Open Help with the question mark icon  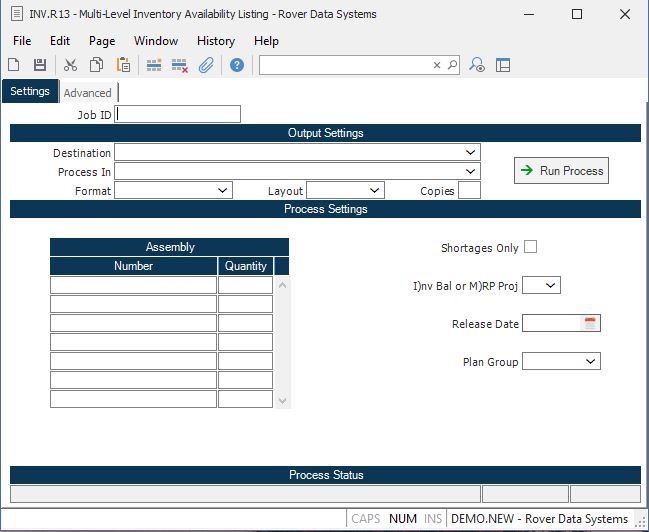click(237, 65)
